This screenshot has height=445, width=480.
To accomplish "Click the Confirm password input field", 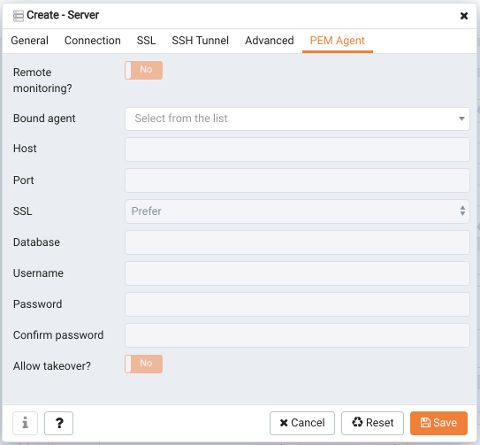I will tap(297, 335).
